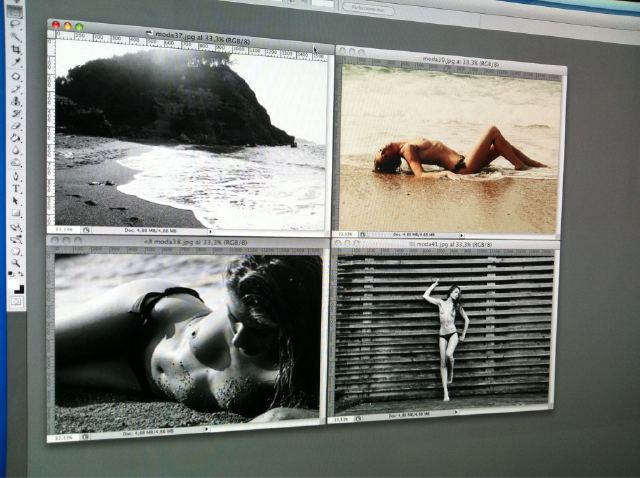Select the Clone Stamp tool
The height and width of the screenshot is (478, 640).
(16, 101)
